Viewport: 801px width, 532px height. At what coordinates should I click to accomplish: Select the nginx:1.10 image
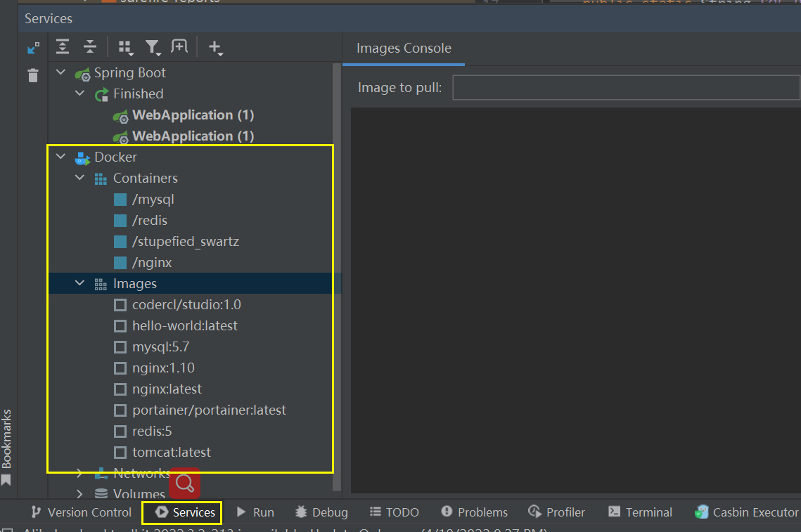(163, 368)
